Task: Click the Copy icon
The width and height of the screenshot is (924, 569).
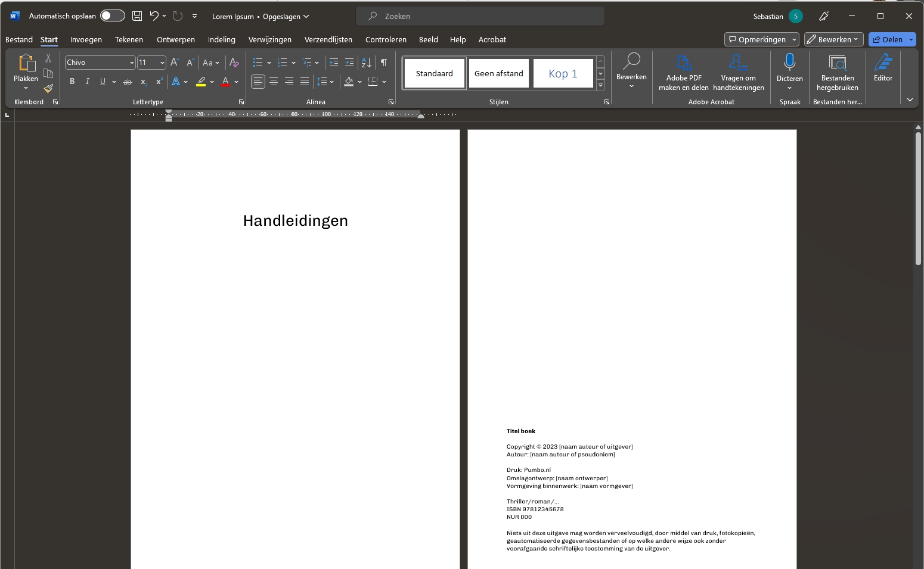Action: point(48,73)
